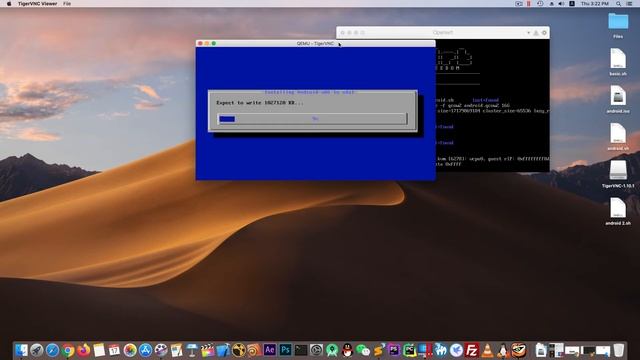
Task: Open the Trash in the dock
Action: pyautogui.click(x=618, y=350)
